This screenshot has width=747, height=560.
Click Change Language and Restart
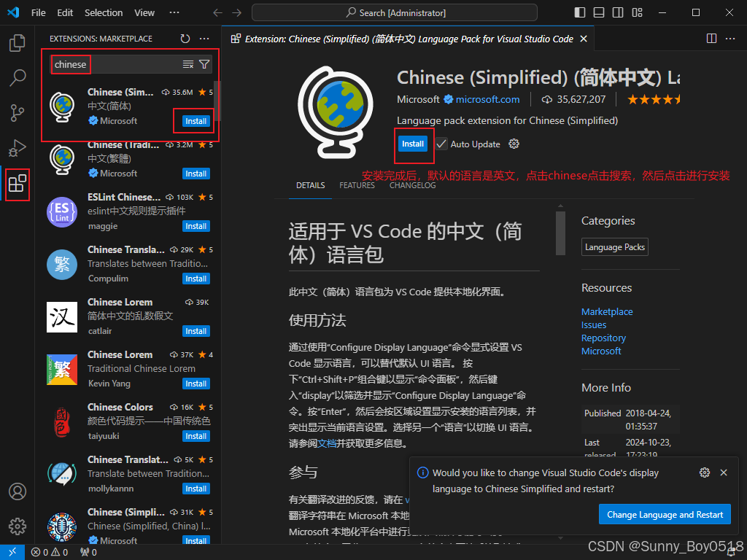665,514
